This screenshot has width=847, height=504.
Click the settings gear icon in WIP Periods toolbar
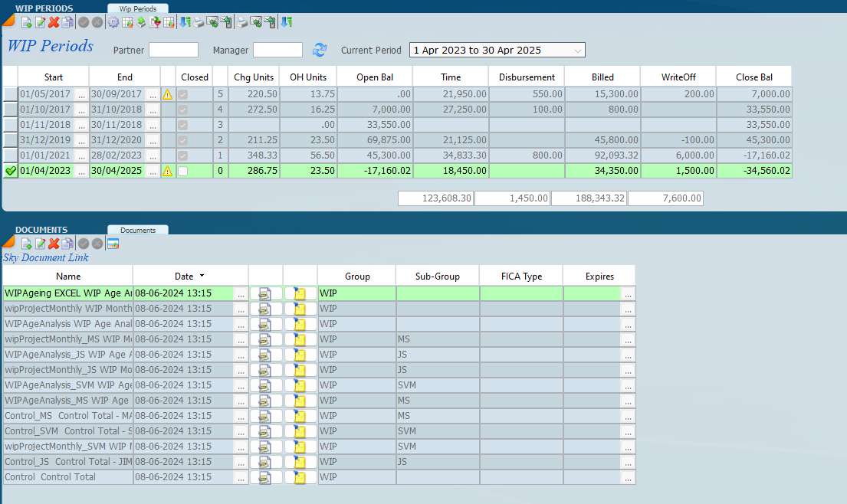113,23
